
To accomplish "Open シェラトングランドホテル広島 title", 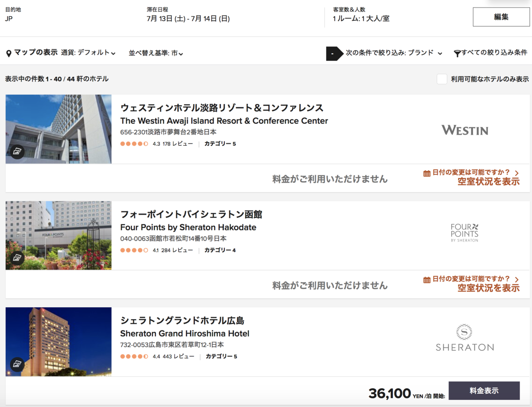I will coord(182,321).
